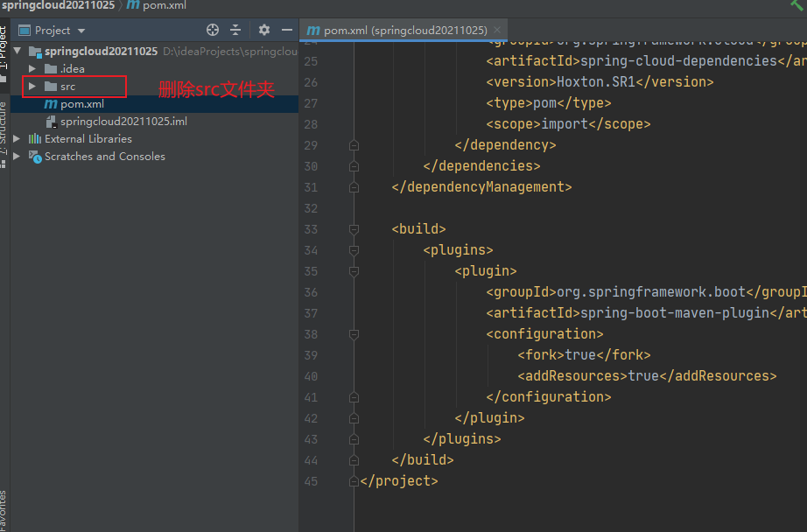Click pom.xml breadcrumb in navigation bar
Screen dimensions: 807x532
(157, 5)
